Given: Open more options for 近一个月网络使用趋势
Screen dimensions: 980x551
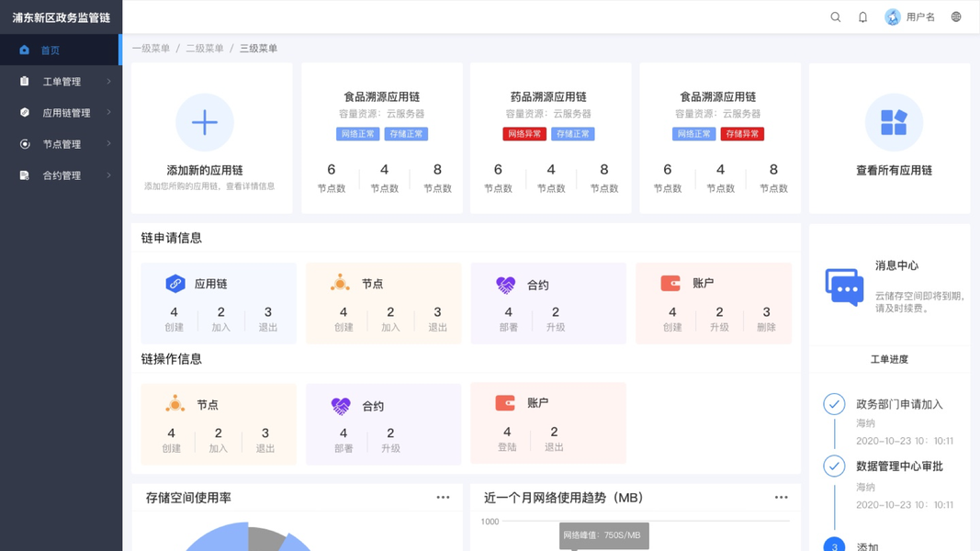Looking at the screenshot, I should pyautogui.click(x=782, y=497).
